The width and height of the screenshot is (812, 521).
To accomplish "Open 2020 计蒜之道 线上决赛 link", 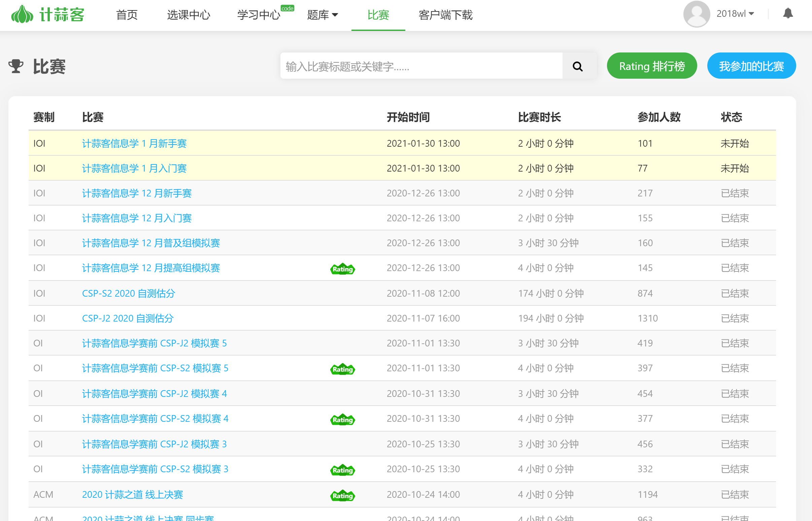I will [132, 495].
